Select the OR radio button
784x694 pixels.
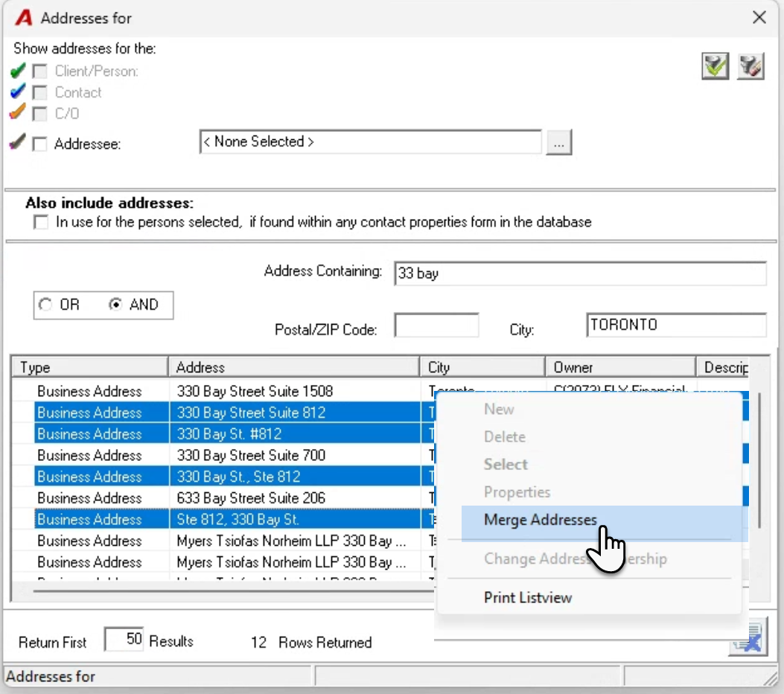(x=45, y=305)
